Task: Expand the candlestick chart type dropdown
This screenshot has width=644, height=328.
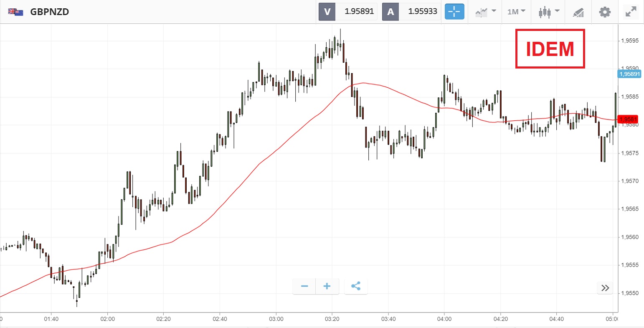Action: point(548,12)
